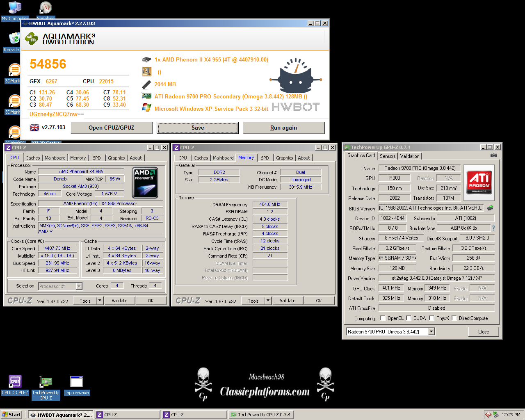
Task: Toggle the OpenCL checkbox in GPU-Z
Action: coord(383,318)
